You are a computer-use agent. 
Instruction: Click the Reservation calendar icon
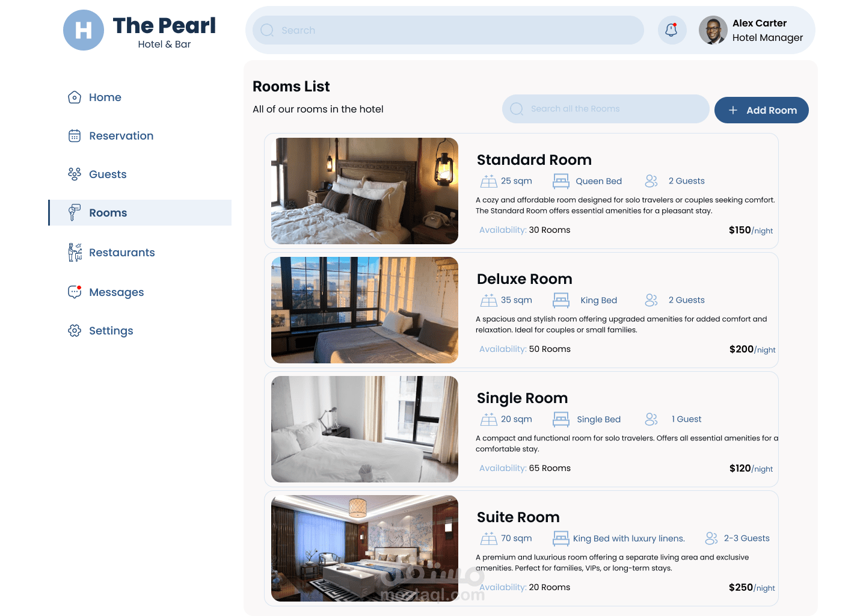(x=75, y=136)
